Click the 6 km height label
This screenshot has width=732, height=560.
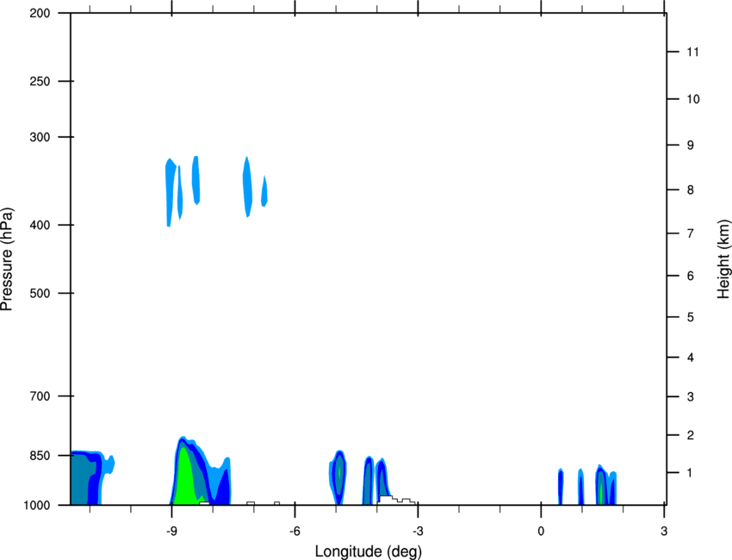point(691,276)
